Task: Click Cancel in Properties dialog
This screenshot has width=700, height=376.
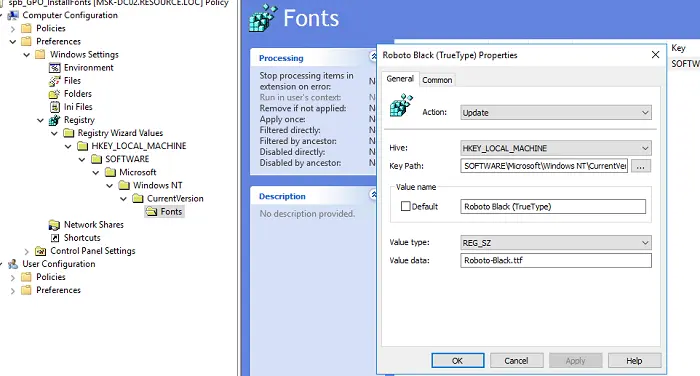Action: point(517,361)
